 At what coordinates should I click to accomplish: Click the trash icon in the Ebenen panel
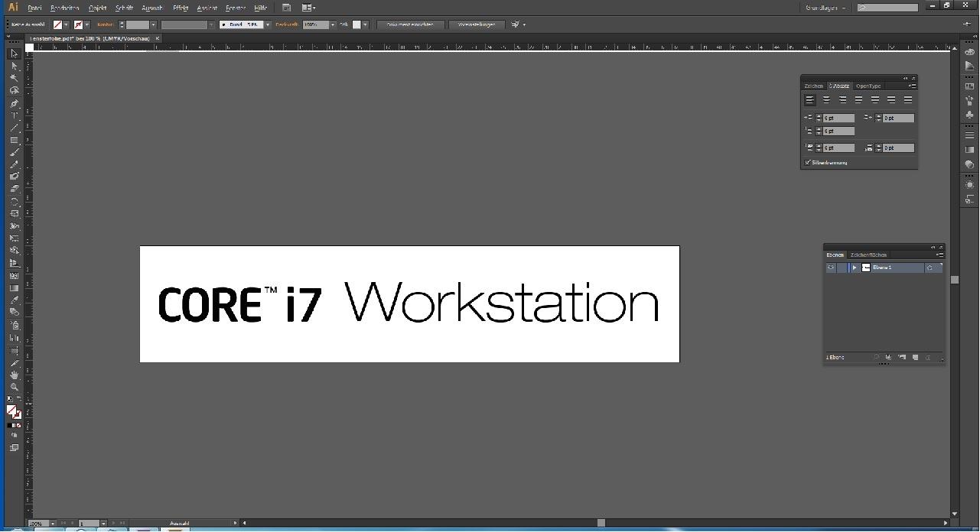pos(928,357)
